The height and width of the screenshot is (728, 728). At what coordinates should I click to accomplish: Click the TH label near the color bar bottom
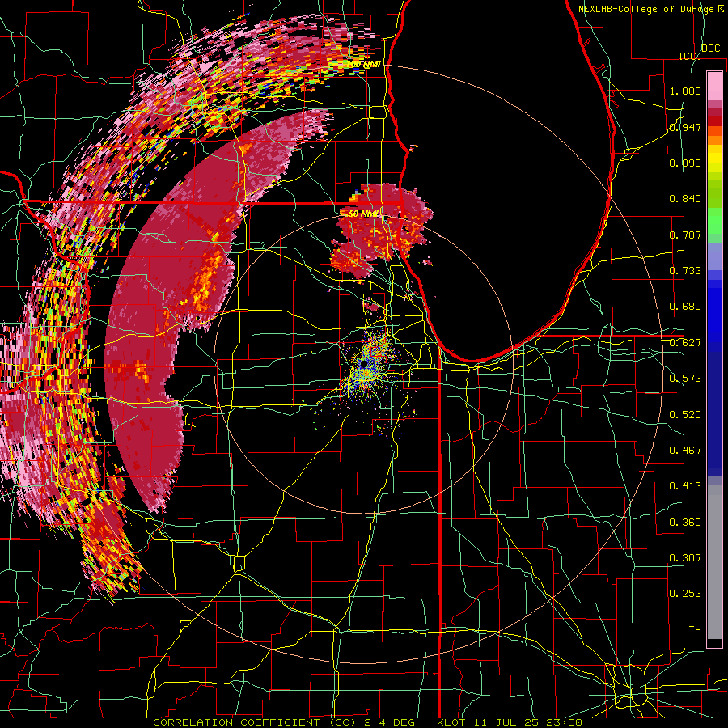(695, 629)
